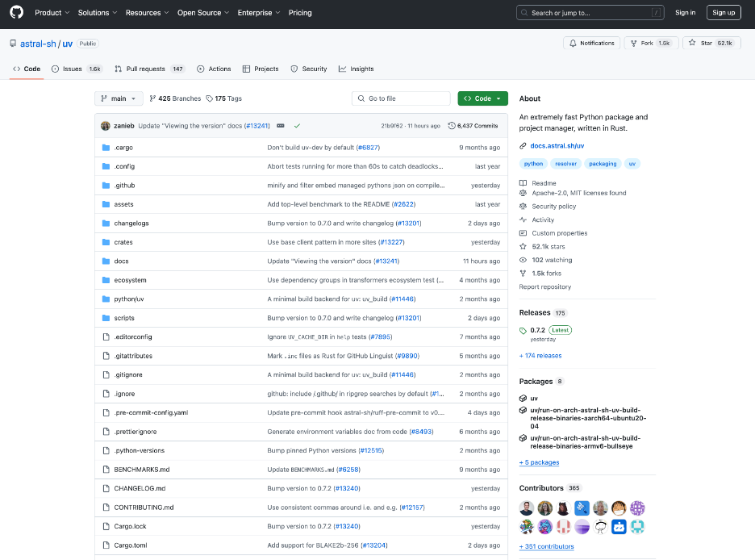Open the Projects tab
Viewport: 755px width, 560px height.
(x=261, y=69)
